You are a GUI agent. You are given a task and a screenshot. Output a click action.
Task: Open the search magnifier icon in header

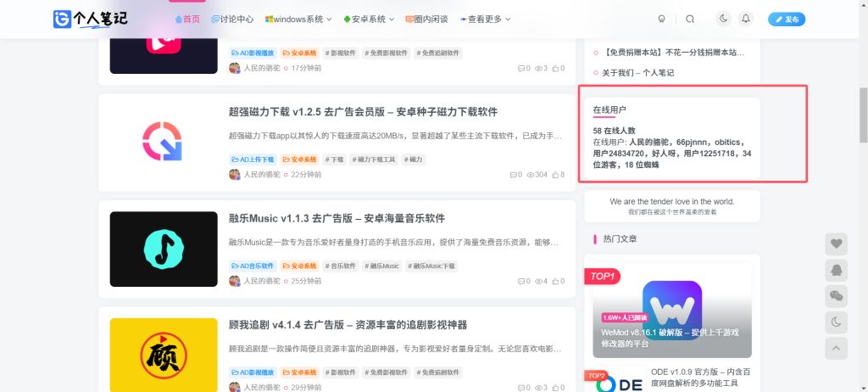[690, 19]
